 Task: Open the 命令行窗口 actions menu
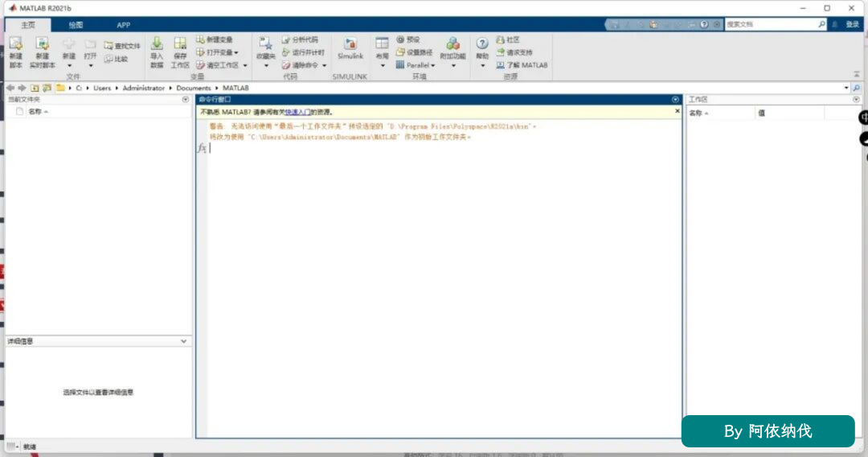pos(675,100)
